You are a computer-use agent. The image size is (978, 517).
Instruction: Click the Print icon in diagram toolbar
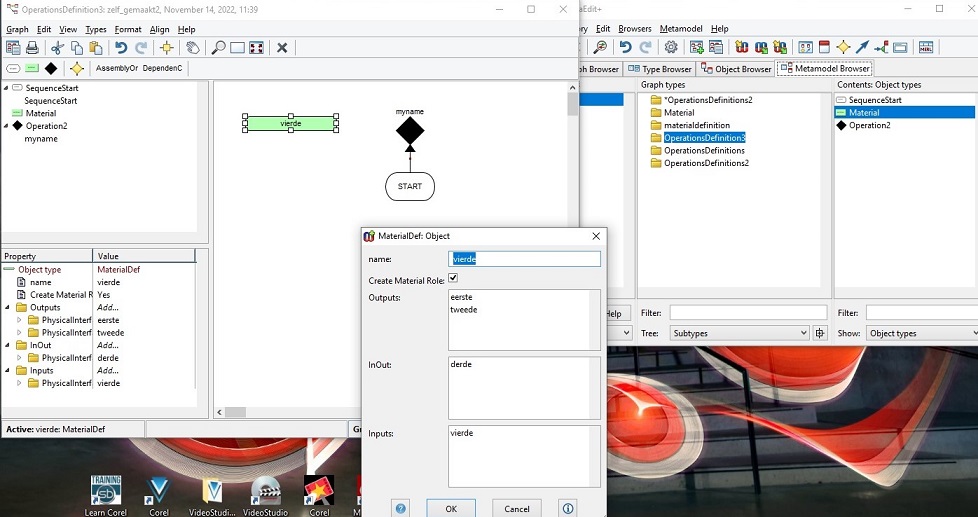point(32,48)
